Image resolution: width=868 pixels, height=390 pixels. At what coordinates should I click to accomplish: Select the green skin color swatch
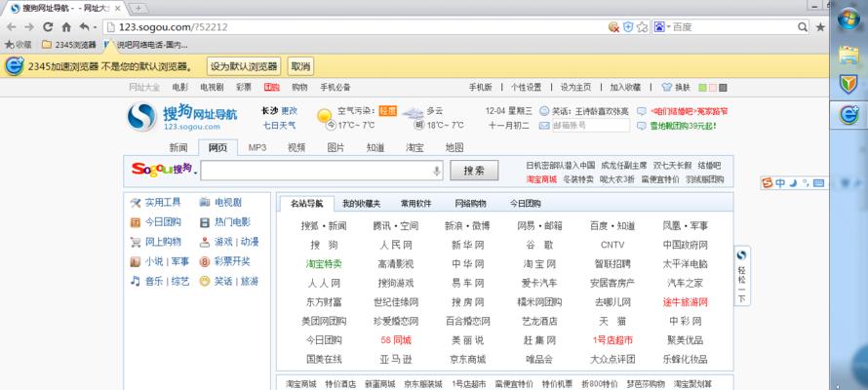click(702, 88)
